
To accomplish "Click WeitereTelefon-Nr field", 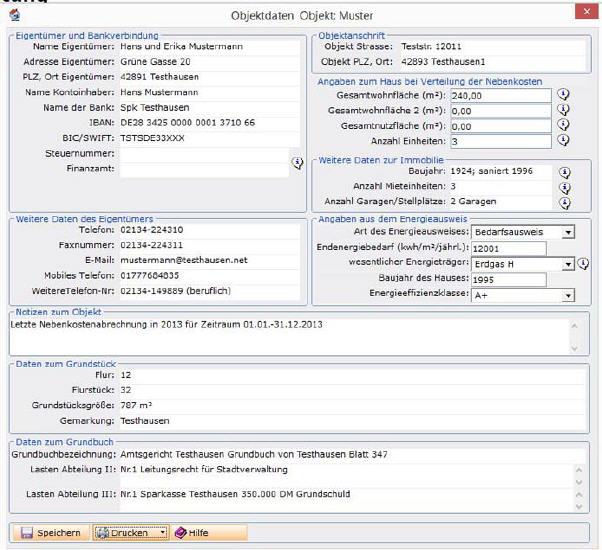I will [x=209, y=291].
